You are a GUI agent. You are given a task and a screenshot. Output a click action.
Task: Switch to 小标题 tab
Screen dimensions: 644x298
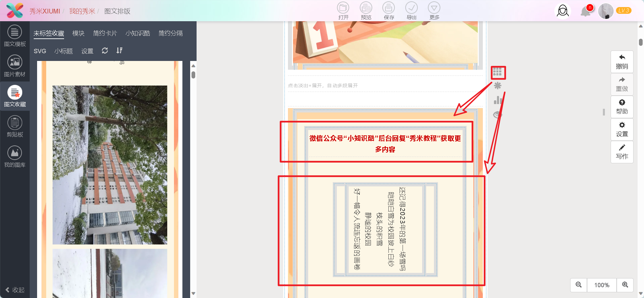63,51
